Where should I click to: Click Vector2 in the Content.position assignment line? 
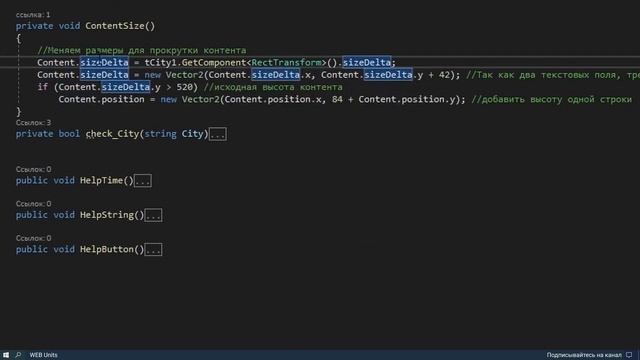(201, 100)
